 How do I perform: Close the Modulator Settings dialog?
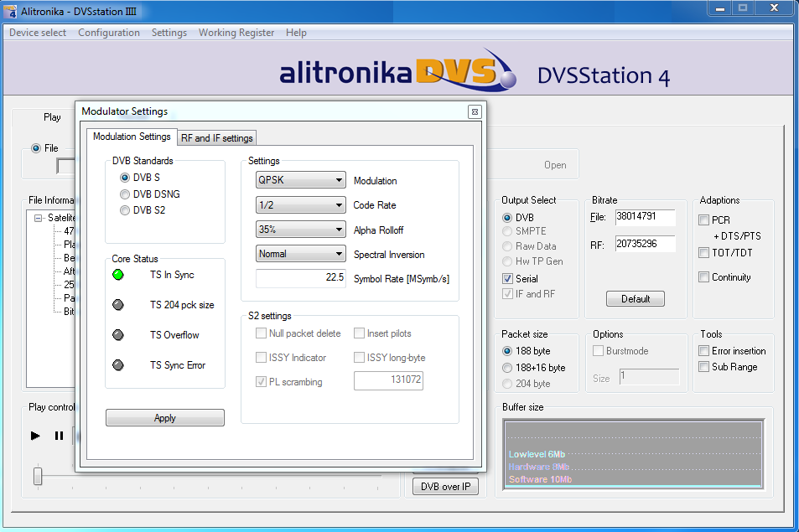point(474,111)
